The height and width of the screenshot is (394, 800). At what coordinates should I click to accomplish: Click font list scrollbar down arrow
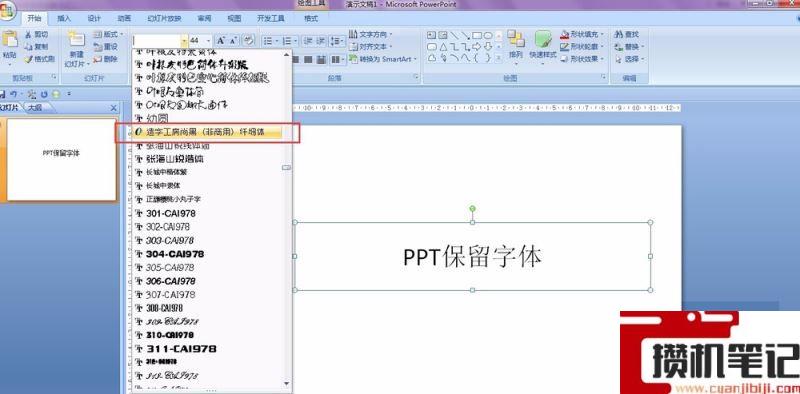tap(287, 383)
